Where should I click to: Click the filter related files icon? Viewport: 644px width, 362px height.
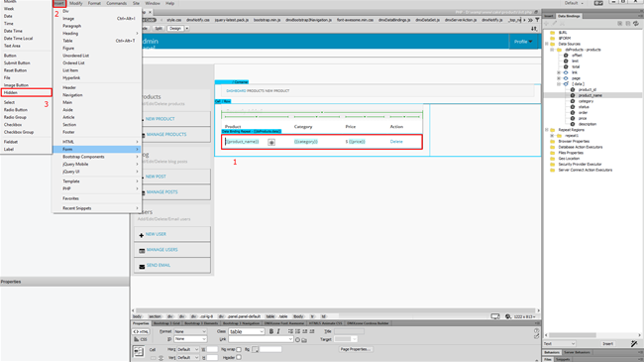(537, 20)
